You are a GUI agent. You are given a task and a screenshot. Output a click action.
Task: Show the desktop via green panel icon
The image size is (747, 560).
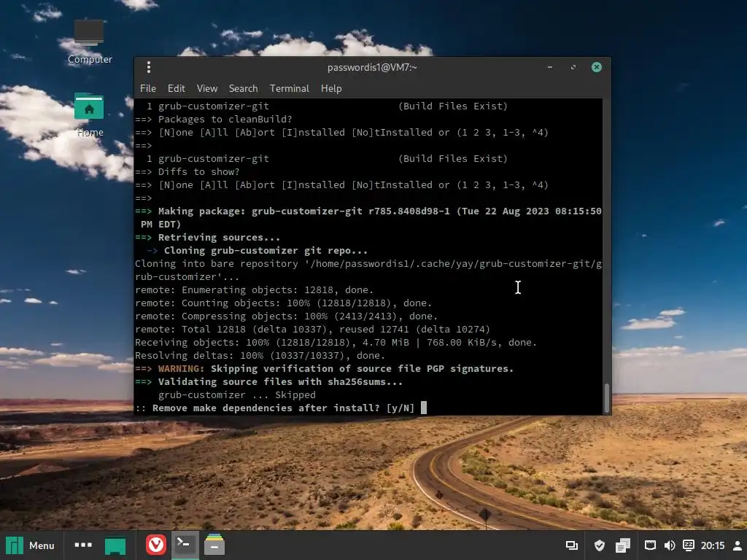click(x=115, y=545)
